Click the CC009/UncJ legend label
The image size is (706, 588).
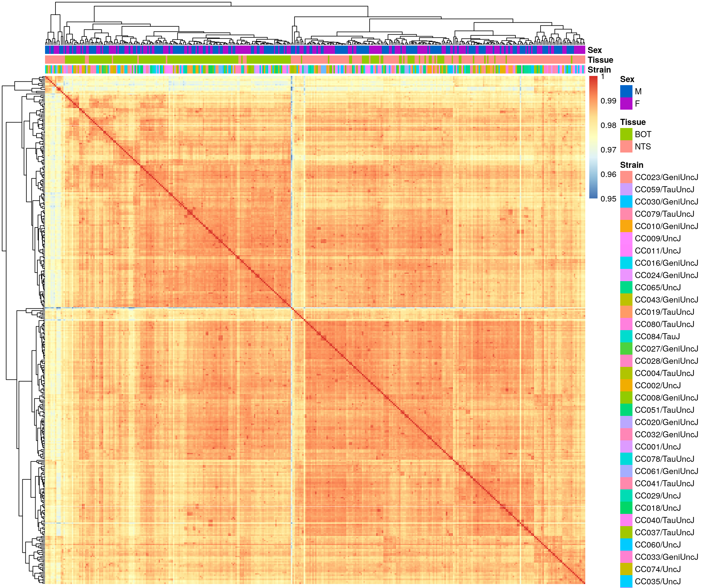[658, 239]
